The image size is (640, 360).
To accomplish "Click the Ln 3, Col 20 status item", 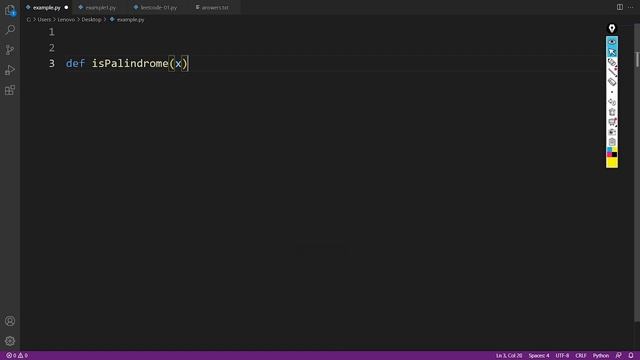I will (509, 356).
